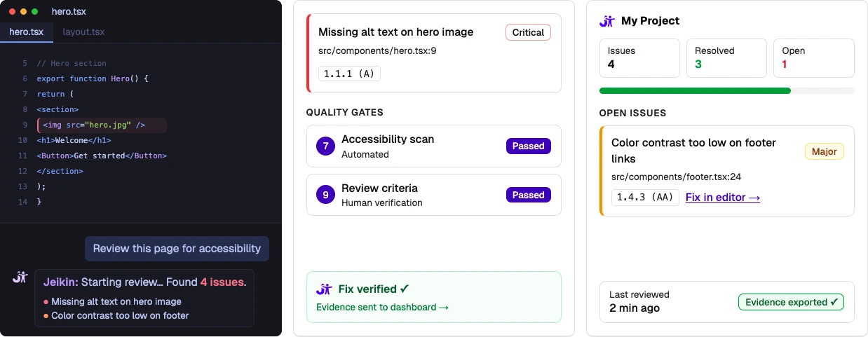Click the Jelkin avatar icon in chat
Image resolution: width=868 pixels, height=337 pixels.
20,277
